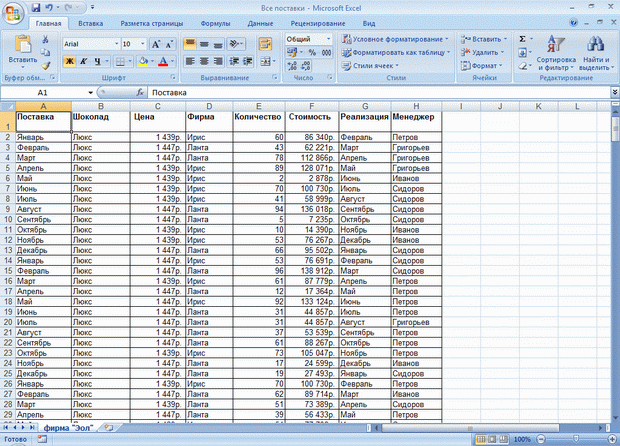Select sheet tab фирма "Эол"

[x=68, y=428]
